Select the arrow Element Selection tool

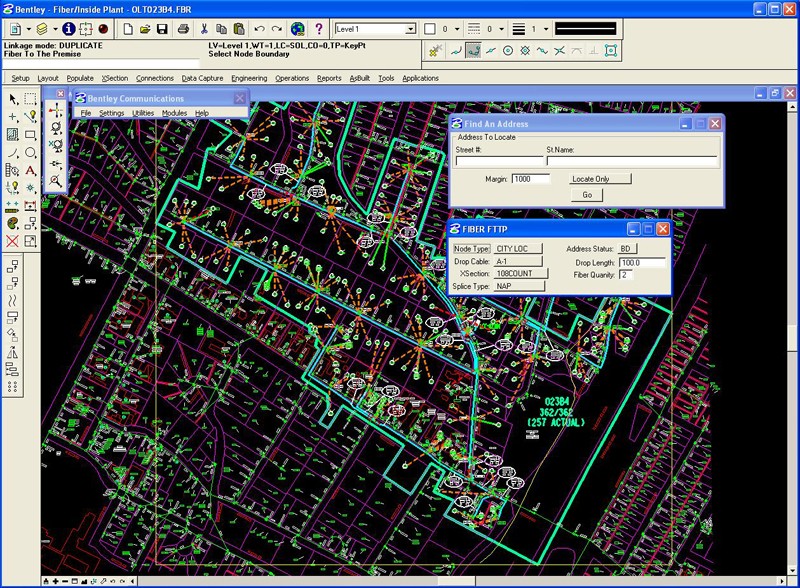(x=12, y=99)
